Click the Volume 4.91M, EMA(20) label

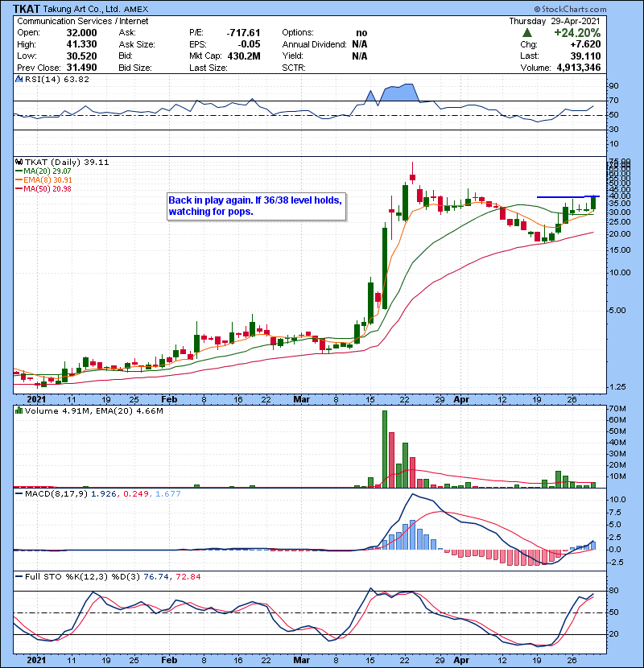click(93, 410)
